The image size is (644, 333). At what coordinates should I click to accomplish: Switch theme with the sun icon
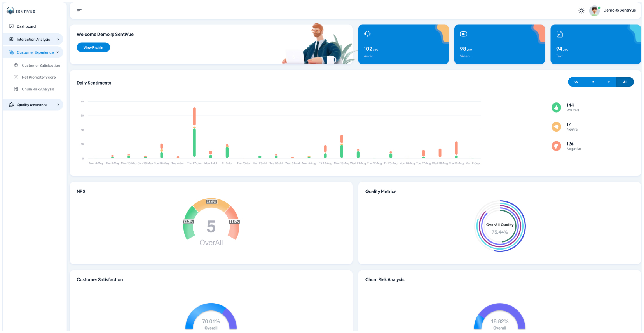(581, 10)
